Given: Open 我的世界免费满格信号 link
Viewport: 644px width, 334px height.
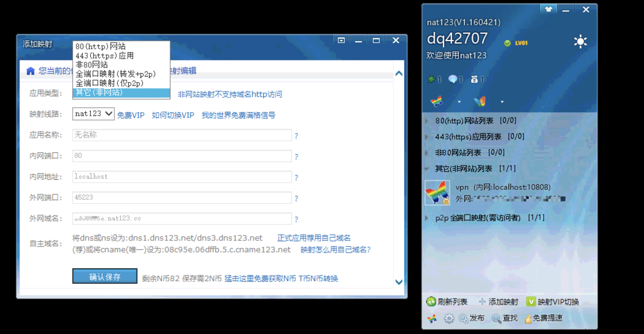Looking at the screenshot, I should coord(238,115).
